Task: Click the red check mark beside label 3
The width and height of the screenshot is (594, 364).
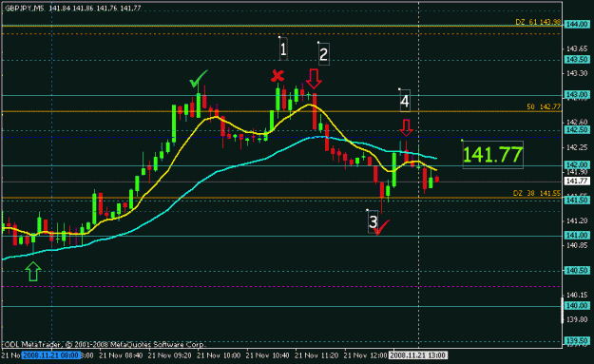Action: pos(381,227)
